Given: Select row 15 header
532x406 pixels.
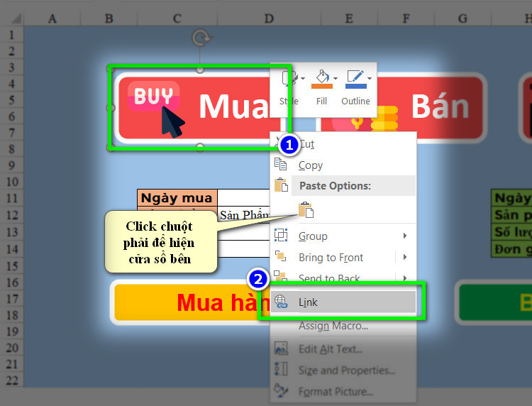Looking at the screenshot, I should point(11,265).
